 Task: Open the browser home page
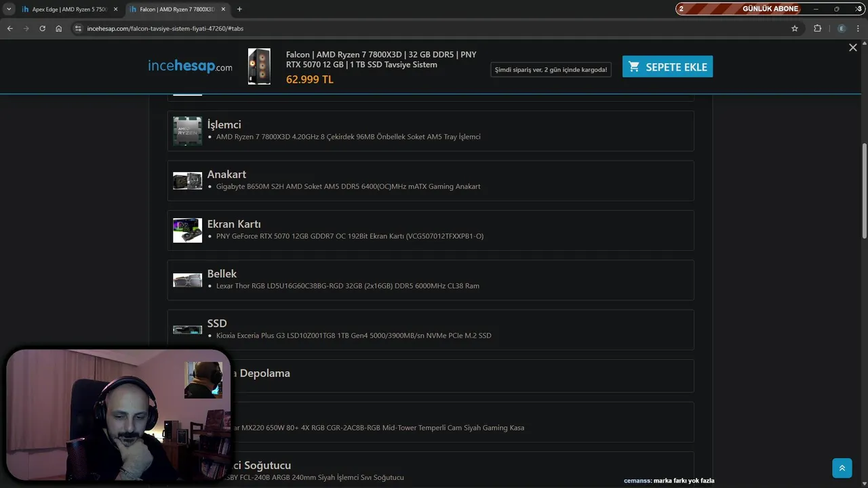click(x=59, y=28)
